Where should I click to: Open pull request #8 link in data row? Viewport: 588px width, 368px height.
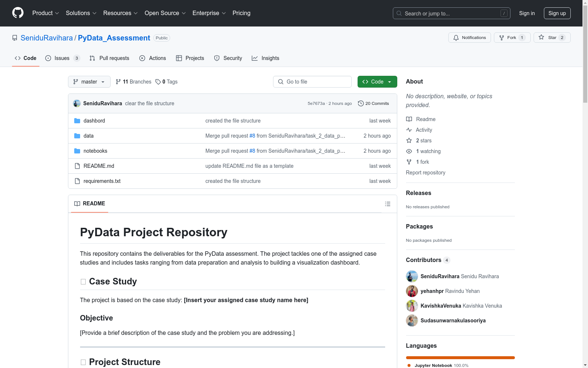[252, 136]
